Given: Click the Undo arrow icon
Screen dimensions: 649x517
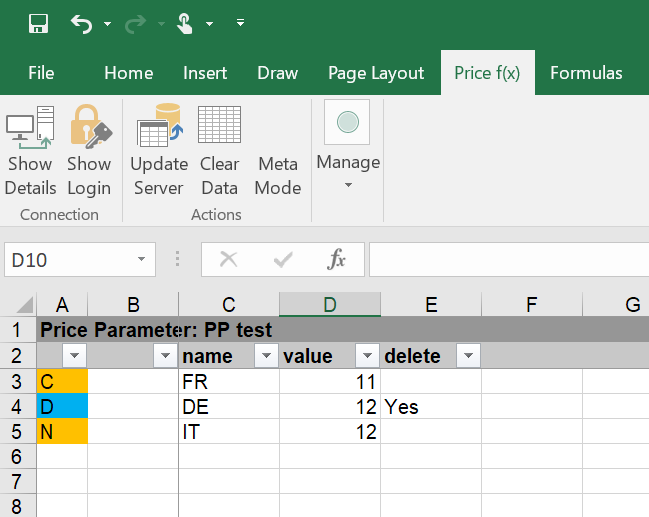Looking at the screenshot, I should 82,24.
